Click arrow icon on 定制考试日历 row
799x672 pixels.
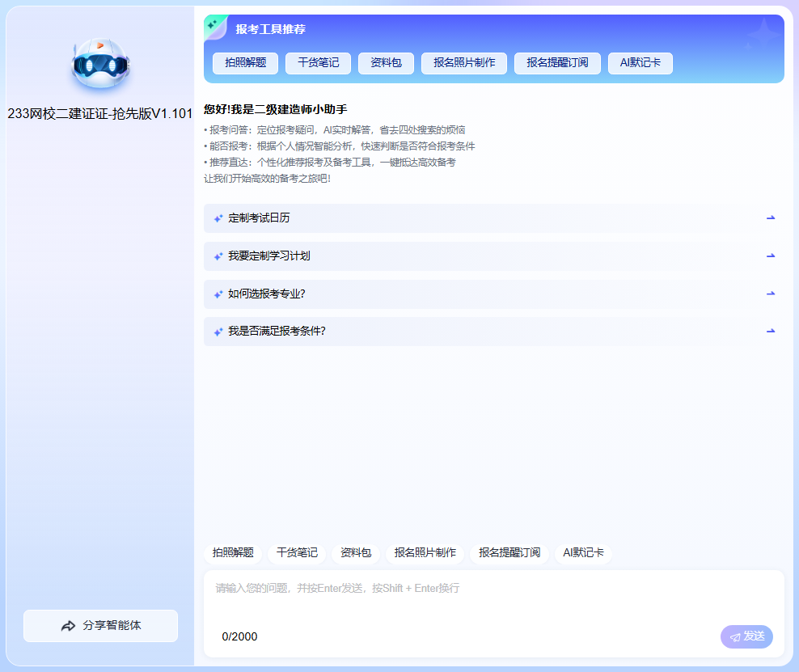770,218
